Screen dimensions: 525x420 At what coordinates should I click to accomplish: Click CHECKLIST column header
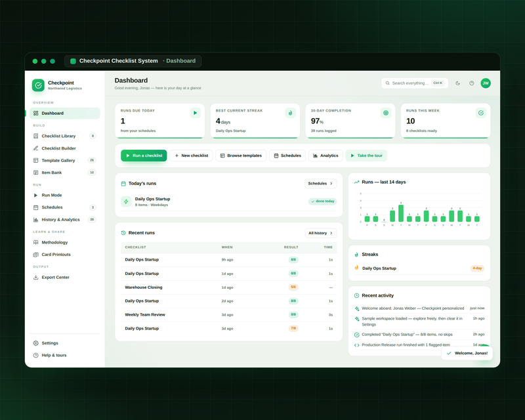(136, 247)
